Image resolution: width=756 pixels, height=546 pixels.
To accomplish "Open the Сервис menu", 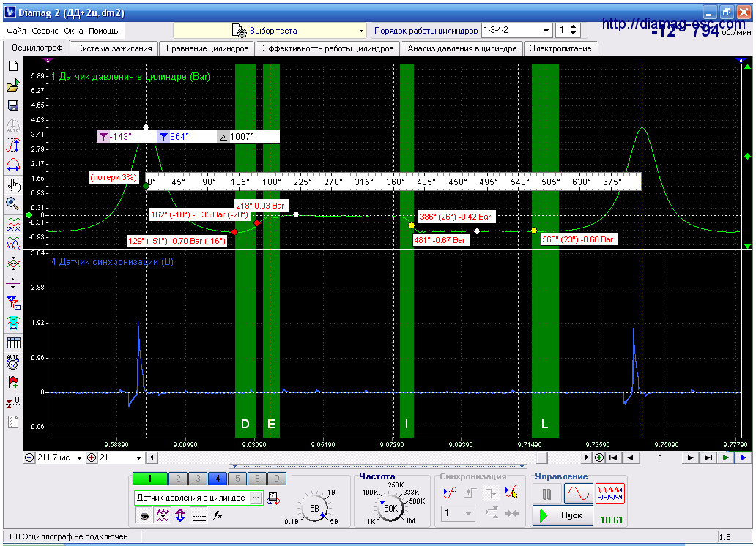I will point(45,31).
